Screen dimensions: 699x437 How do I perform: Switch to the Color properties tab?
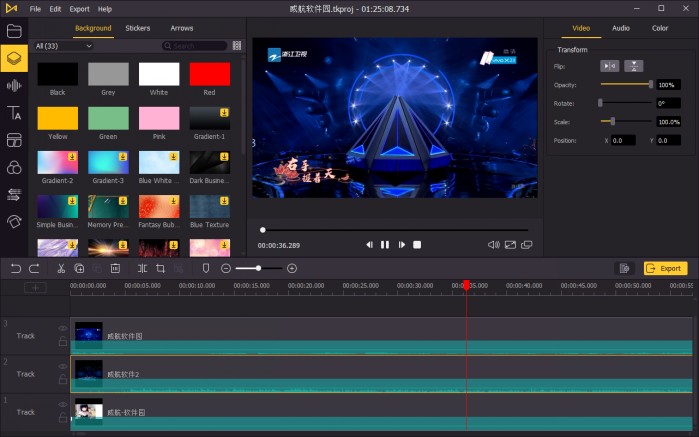click(x=660, y=28)
